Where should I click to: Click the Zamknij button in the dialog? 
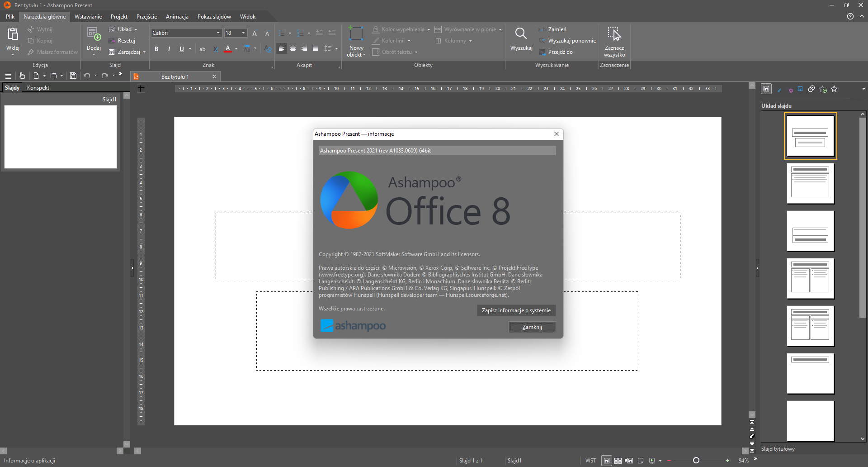(532, 327)
